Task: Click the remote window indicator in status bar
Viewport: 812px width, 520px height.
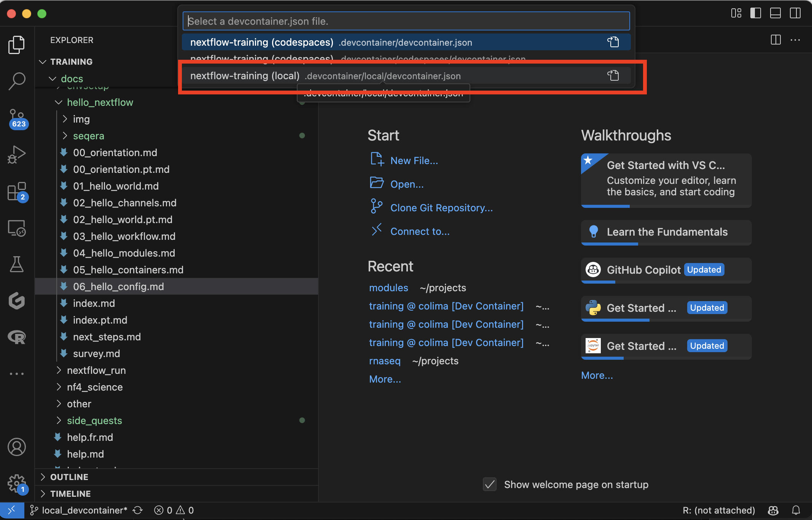Action: [12, 510]
